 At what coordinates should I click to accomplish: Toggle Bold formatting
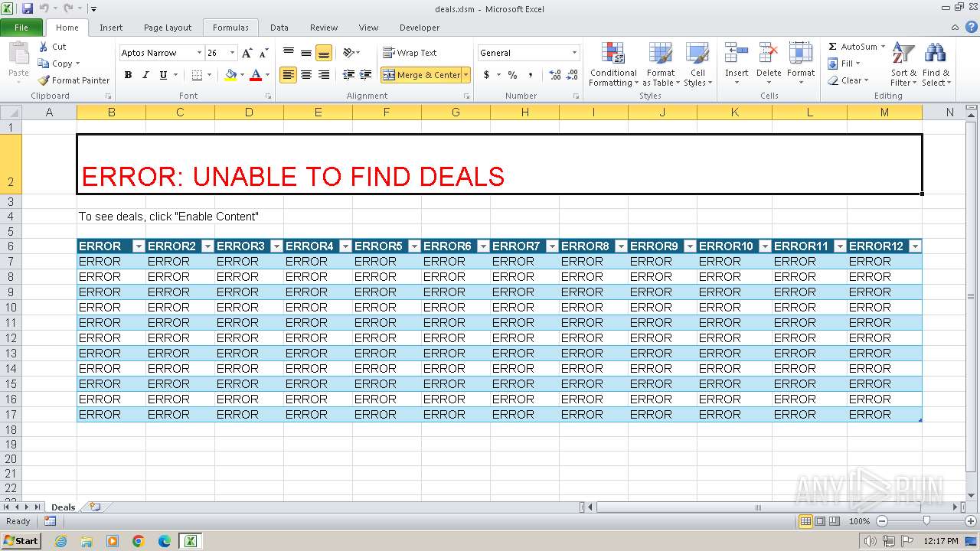[128, 75]
